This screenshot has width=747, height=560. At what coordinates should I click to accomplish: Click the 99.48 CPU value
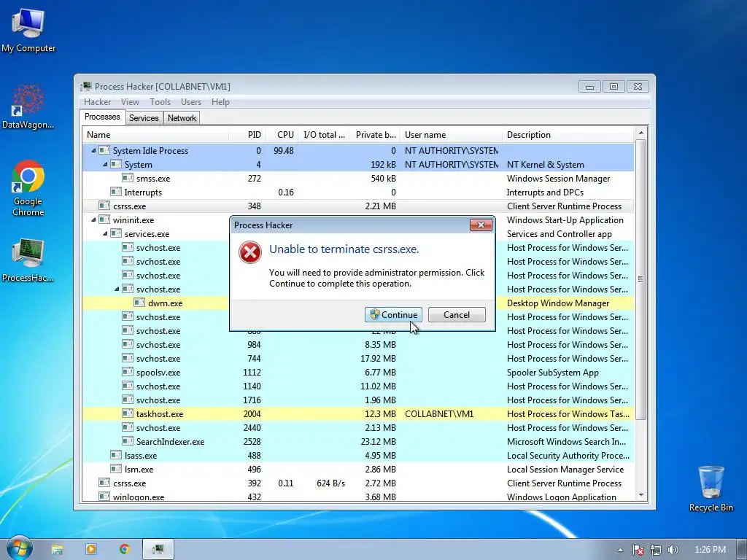pyautogui.click(x=284, y=150)
